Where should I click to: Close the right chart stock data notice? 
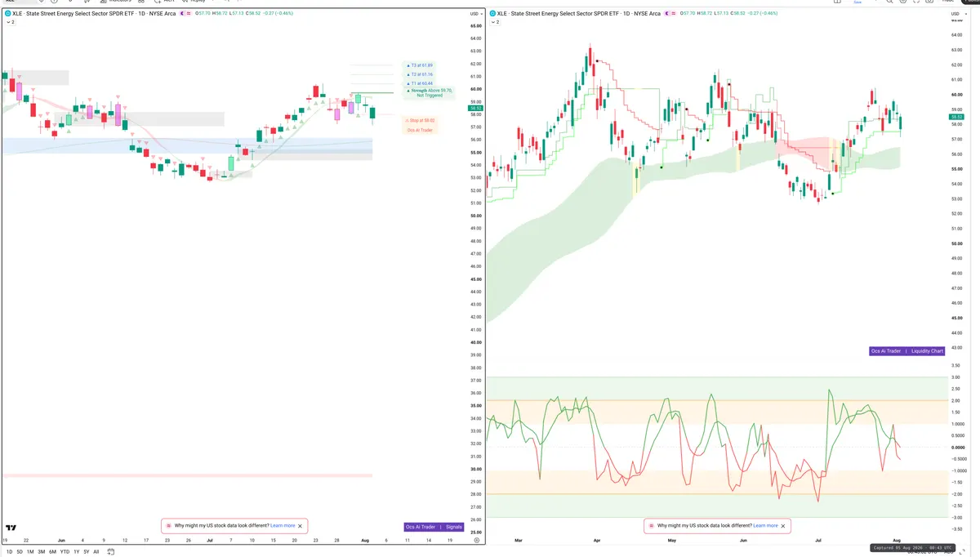pos(783,526)
